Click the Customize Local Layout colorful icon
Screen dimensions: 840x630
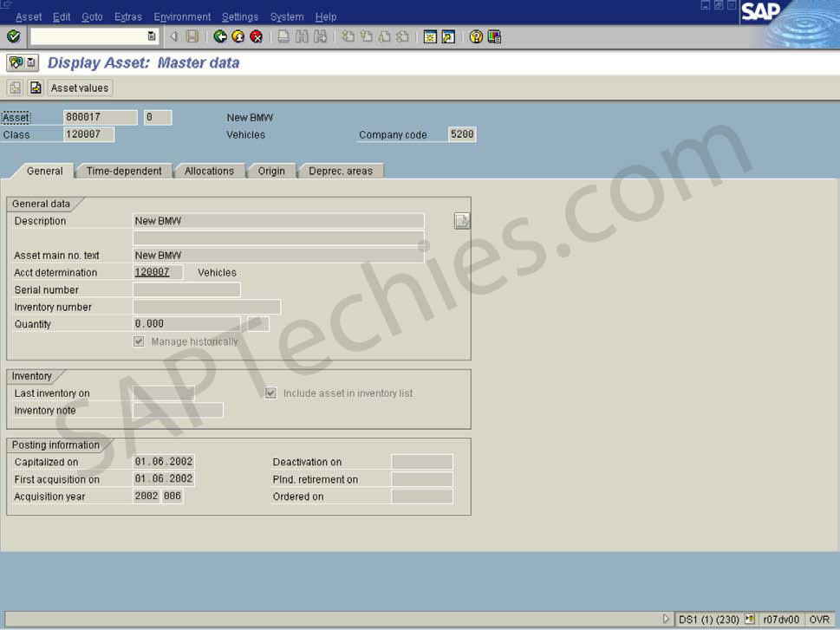coord(494,36)
